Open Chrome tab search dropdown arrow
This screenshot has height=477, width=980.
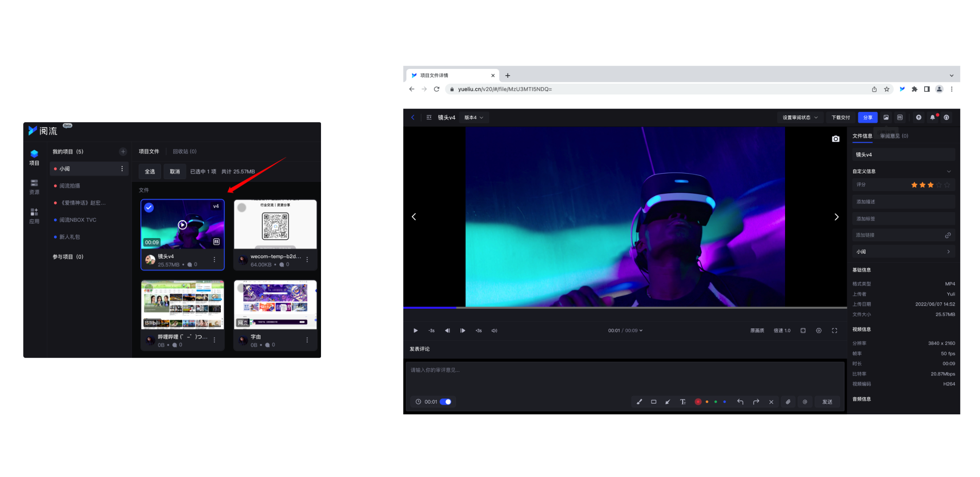(x=951, y=76)
